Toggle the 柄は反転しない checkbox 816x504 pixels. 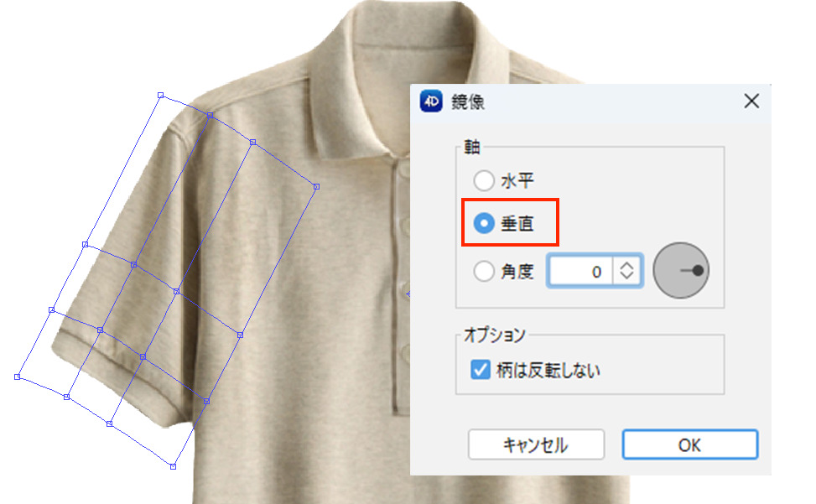[x=480, y=370]
